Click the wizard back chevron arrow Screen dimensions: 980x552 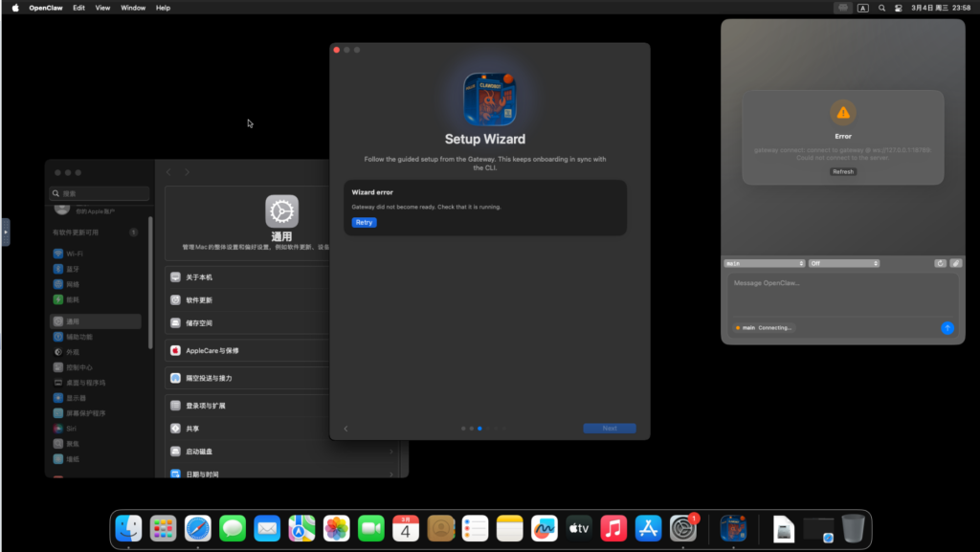345,429
